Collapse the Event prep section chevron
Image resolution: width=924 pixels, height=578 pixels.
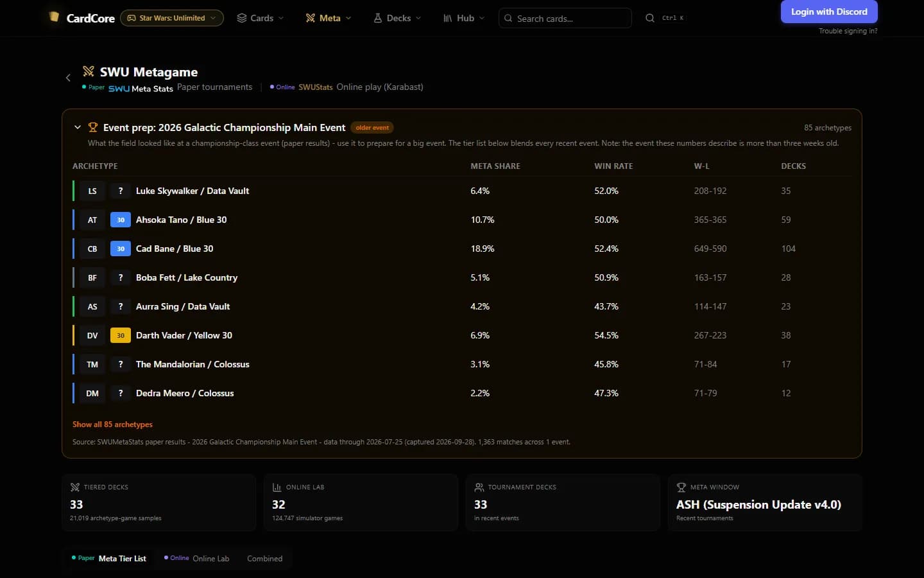[78, 127]
